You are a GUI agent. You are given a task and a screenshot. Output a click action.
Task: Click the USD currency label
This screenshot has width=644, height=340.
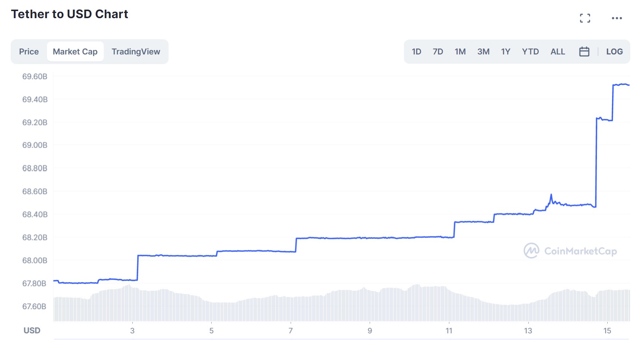[32, 330]
